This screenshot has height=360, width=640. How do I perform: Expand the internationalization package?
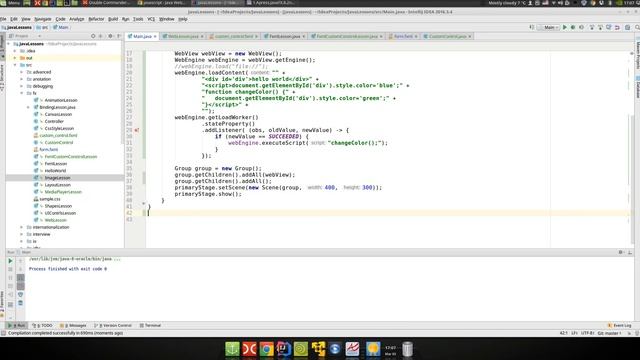tap(22, 227)
